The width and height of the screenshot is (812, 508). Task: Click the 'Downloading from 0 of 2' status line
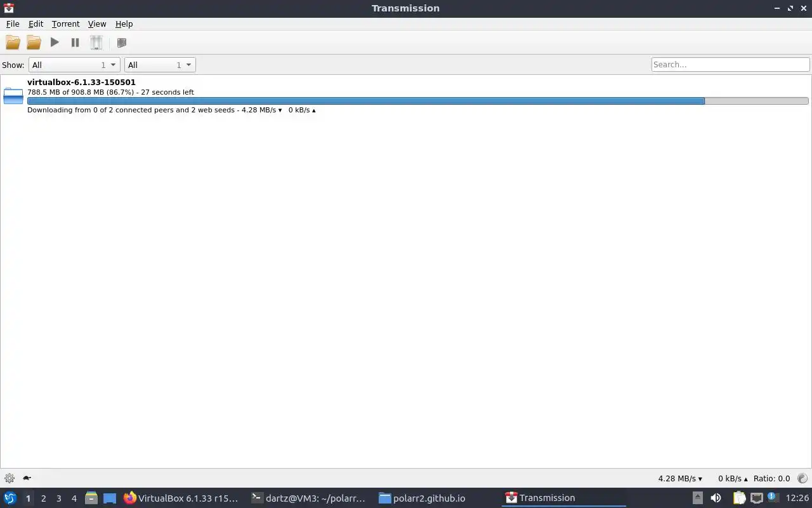171,110
